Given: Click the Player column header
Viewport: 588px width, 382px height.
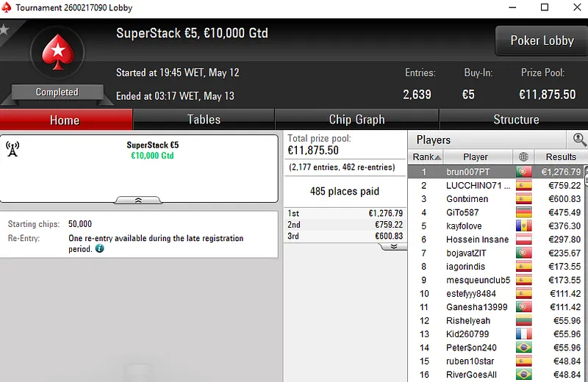Looking at the screenshot, I should 476,156.
